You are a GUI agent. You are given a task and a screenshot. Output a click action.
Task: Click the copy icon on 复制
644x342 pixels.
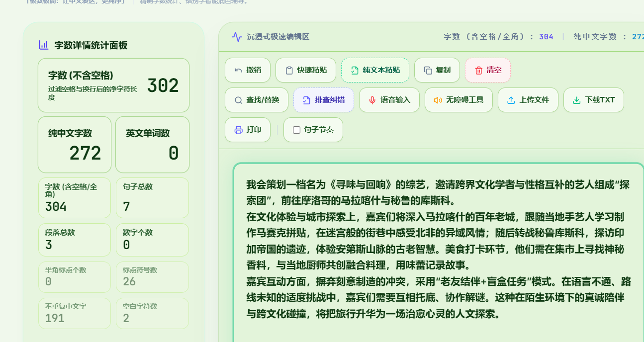(x=428, y=70)
